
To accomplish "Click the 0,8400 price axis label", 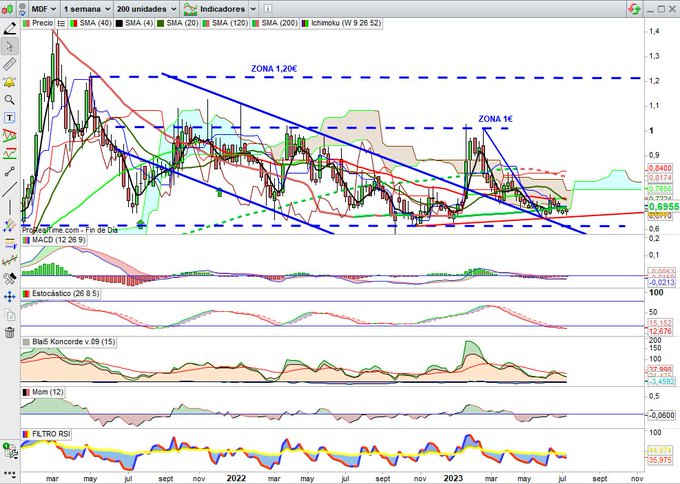I will click(x=660, y=168).
